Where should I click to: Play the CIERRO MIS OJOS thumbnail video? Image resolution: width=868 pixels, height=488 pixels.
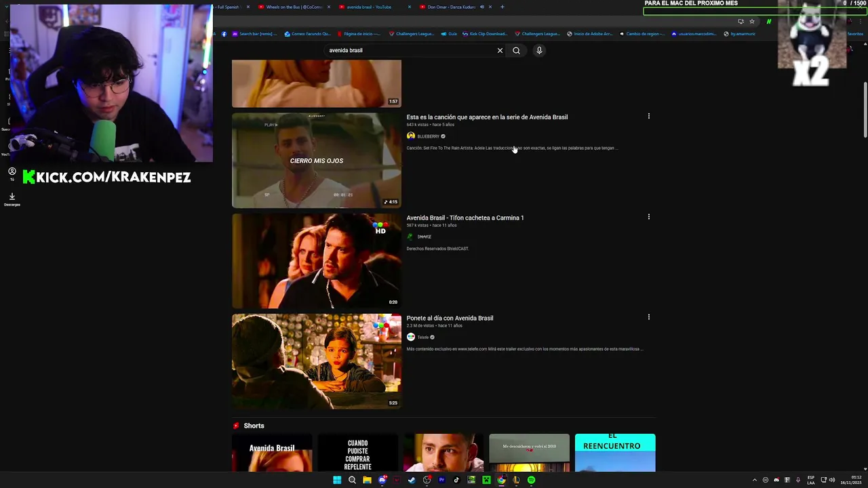(317, 161)
